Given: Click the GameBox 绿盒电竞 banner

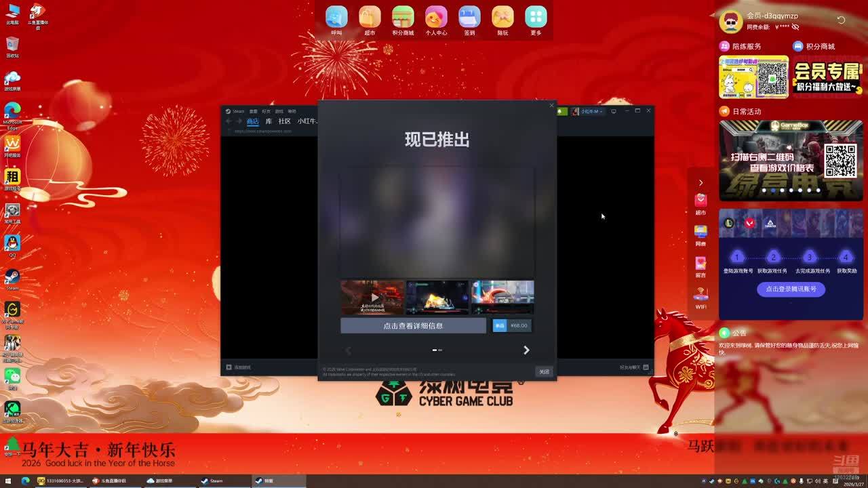Looking at the screenshot, I should pos(791,161).
